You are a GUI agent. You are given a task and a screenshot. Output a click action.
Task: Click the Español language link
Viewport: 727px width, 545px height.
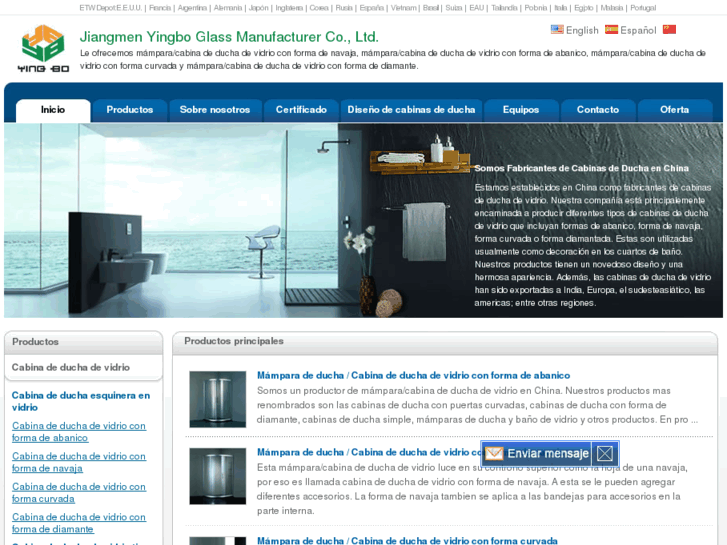(638, 30)
